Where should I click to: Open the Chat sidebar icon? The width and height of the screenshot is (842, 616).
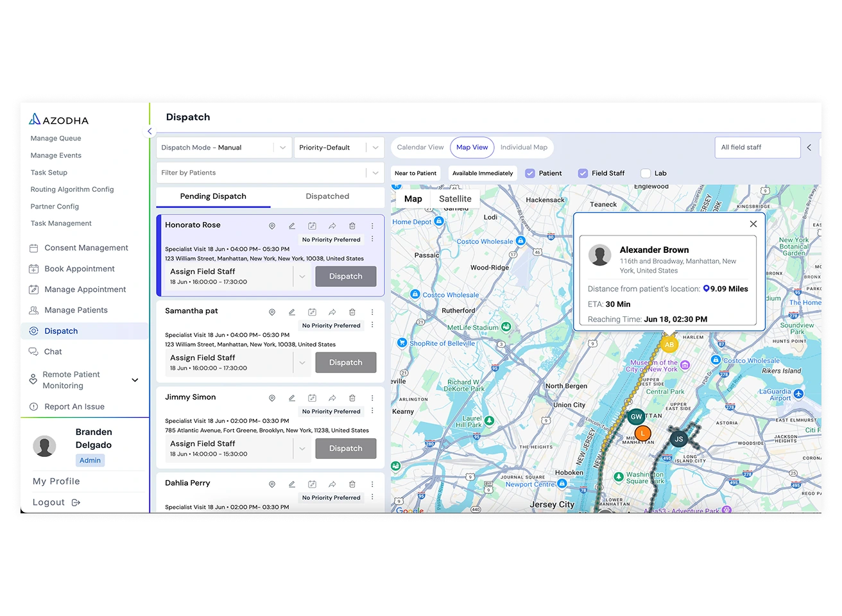[33, 352]
